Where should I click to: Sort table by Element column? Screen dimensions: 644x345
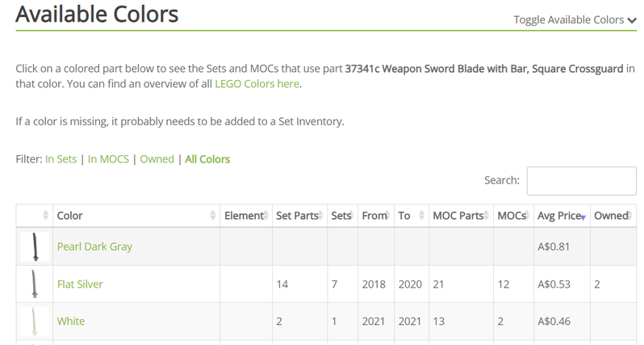click(x=244, y=216)
